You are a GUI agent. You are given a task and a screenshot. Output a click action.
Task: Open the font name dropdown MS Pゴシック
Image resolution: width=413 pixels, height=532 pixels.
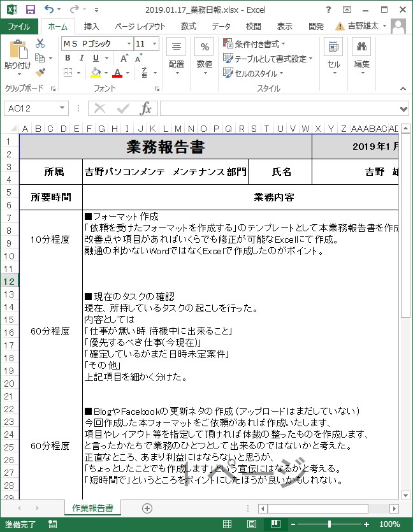tap(129, 44)
